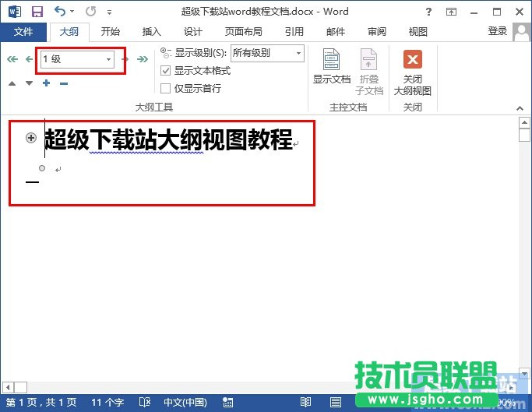This screenshot has width=532, height=412.
Task: Click the Save icon in quick access toolbar
Action: coord(37,12)
